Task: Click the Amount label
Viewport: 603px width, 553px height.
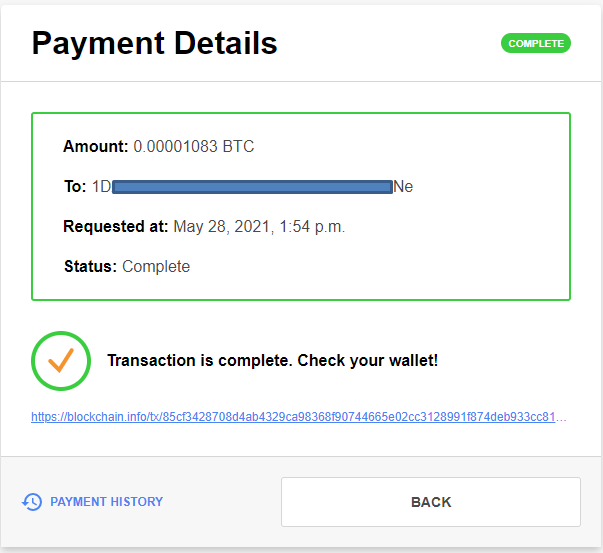Action: point(96,147)
